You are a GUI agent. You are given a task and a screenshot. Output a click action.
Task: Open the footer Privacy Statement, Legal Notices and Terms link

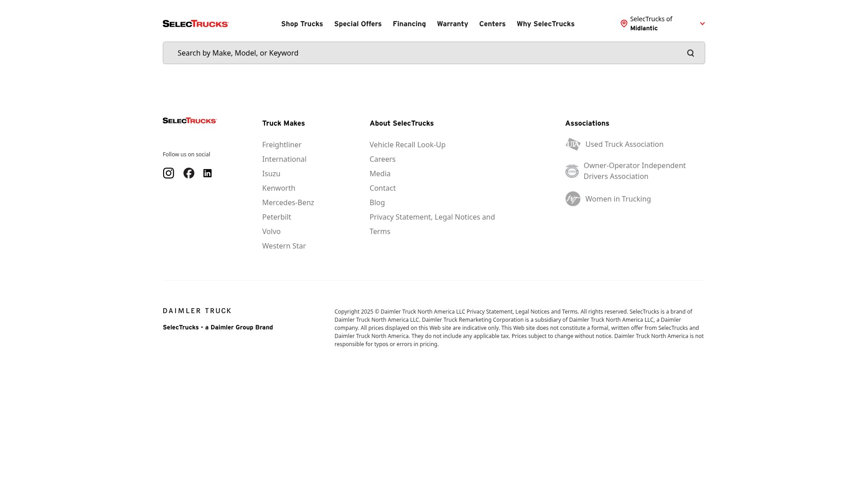(432, 224)
